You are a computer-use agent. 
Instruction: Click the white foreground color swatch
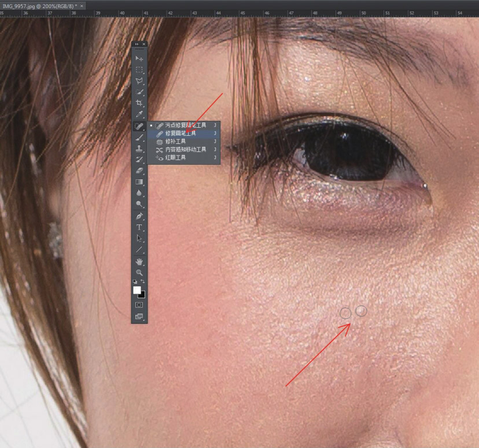pyautogui.click(x=137, y=290)
